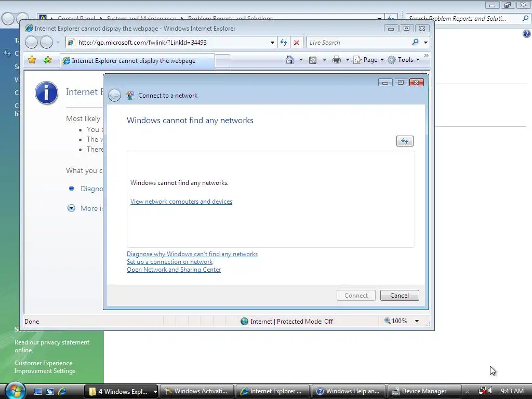Go forward in Internet Explorer
The height and width of the screenshot is (399, 532).
[46, 43]
